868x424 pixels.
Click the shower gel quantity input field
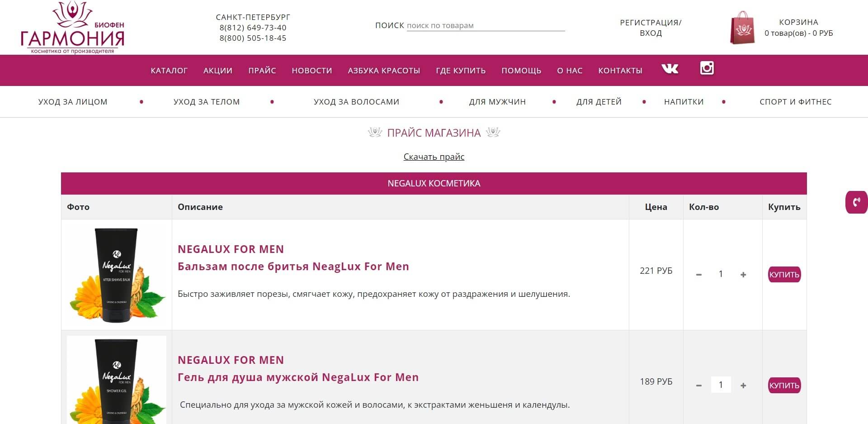pyautogui.click(x=721, y=385)
